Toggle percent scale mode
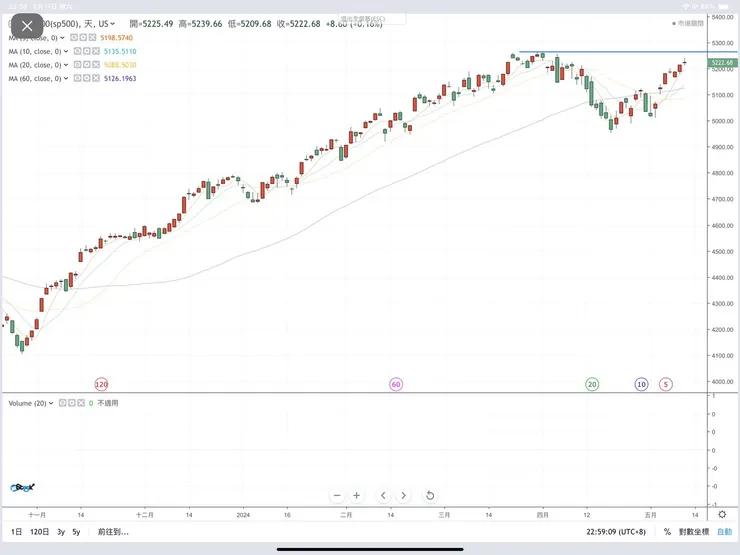The height and width of the screenshot is (555, 740). 667,532
